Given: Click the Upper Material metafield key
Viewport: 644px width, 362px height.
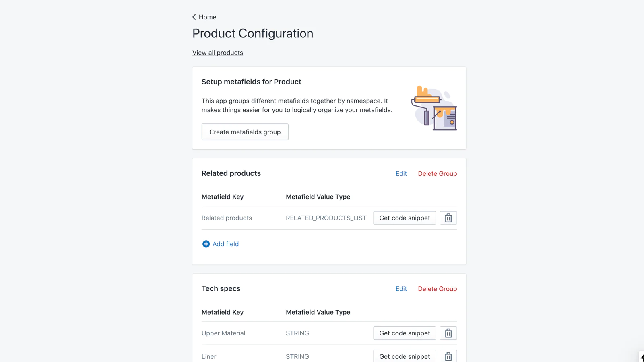Looking at the screenshot, I should (223, 333).
